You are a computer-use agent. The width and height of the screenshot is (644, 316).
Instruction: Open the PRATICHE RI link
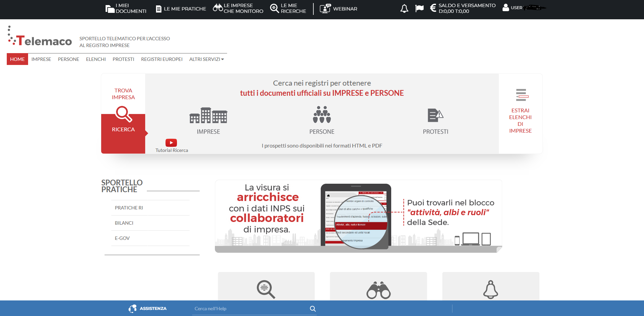click(129, 208)
